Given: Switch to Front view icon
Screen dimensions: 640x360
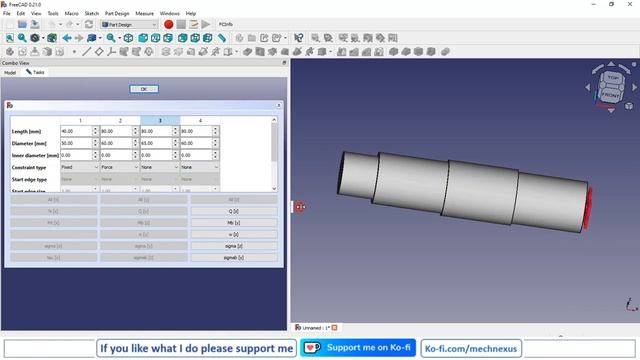Looking at the screenshot, I should (x=143, y=38).
